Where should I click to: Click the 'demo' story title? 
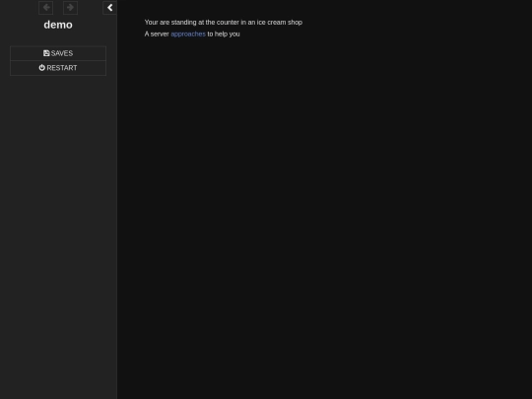pos(58,25)
